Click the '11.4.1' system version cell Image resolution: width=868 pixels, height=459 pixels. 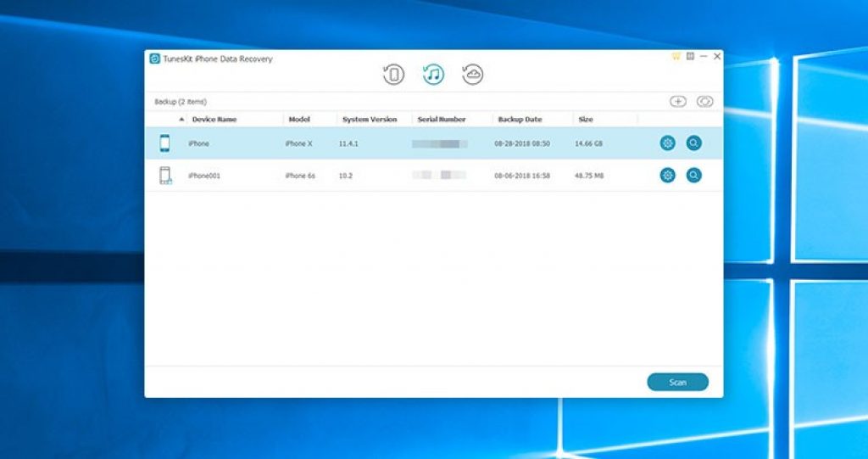[348, 143]
